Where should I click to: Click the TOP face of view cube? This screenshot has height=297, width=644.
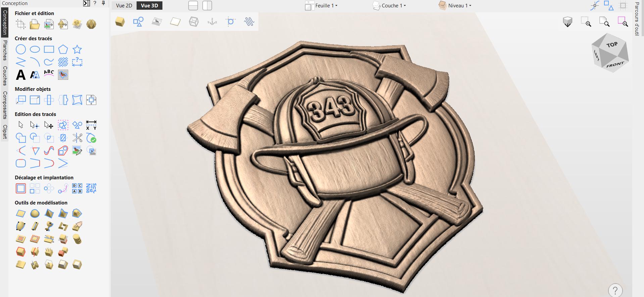[x=612, y=45]
